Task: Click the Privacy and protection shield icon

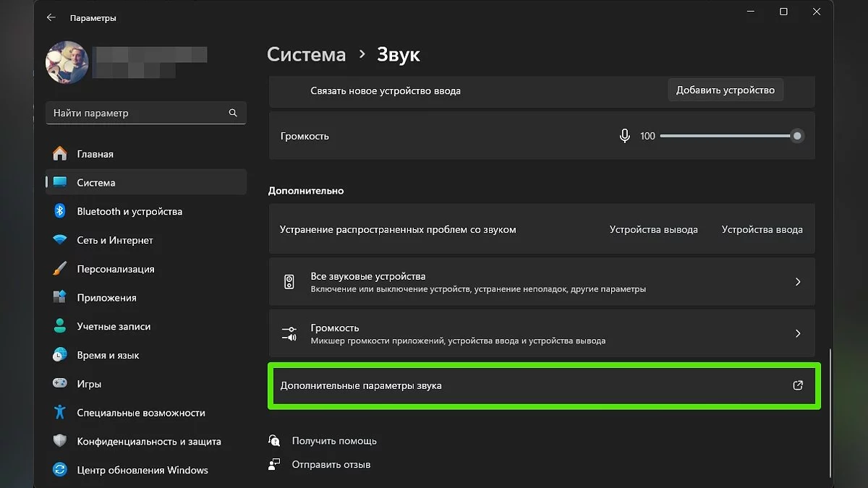Action: click(x=60, y=441)
